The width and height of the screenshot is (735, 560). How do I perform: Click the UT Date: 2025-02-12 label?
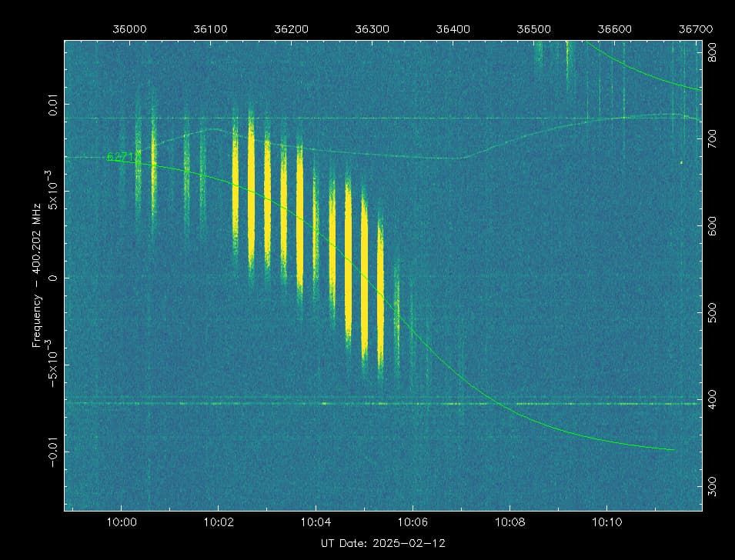[383, 543]
